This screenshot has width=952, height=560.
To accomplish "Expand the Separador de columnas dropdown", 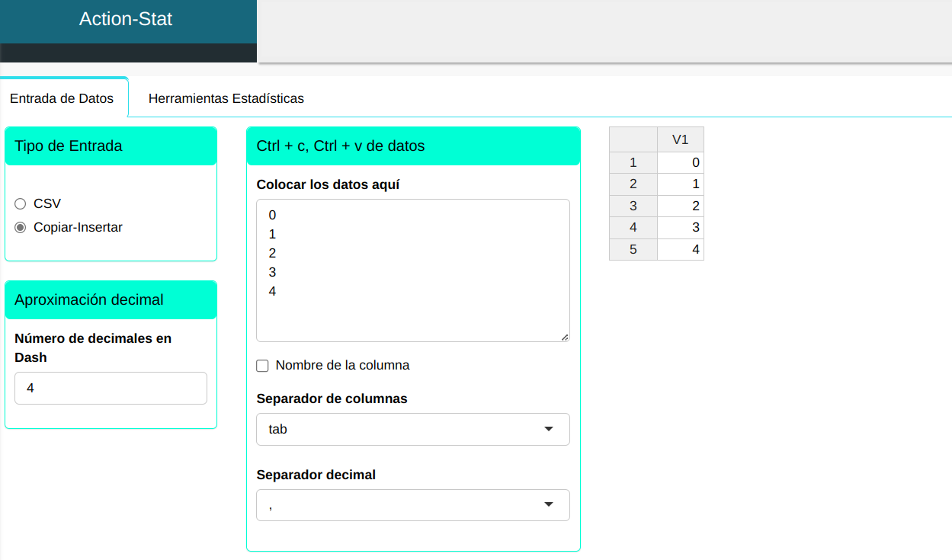I will (412, 430).
